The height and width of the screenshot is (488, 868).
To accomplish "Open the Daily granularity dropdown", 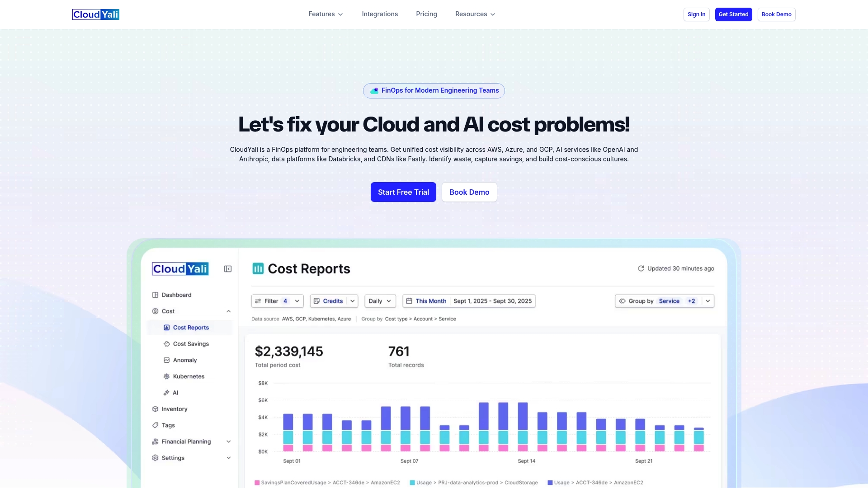I will click(380, 301).
